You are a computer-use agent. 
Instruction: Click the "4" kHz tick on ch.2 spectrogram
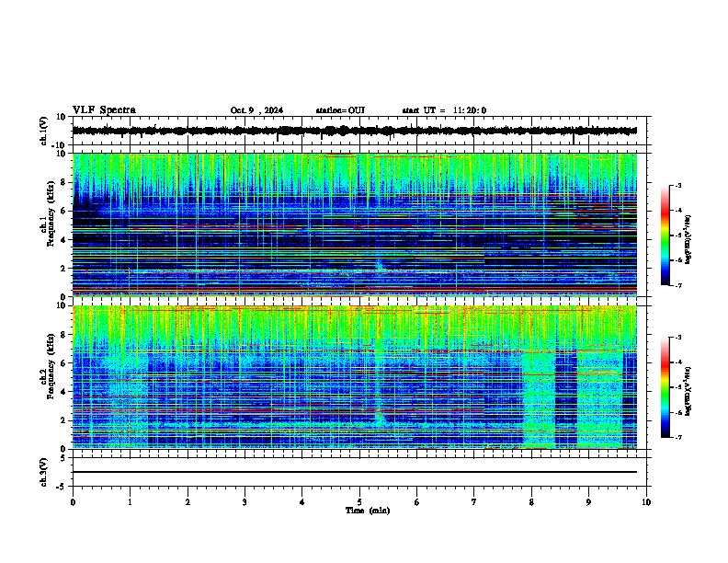(63, 392)
